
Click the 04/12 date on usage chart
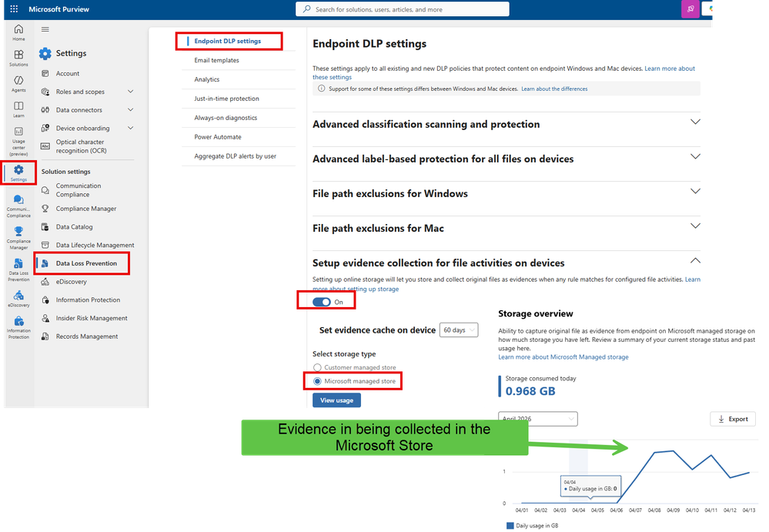[x=730, y=510]
